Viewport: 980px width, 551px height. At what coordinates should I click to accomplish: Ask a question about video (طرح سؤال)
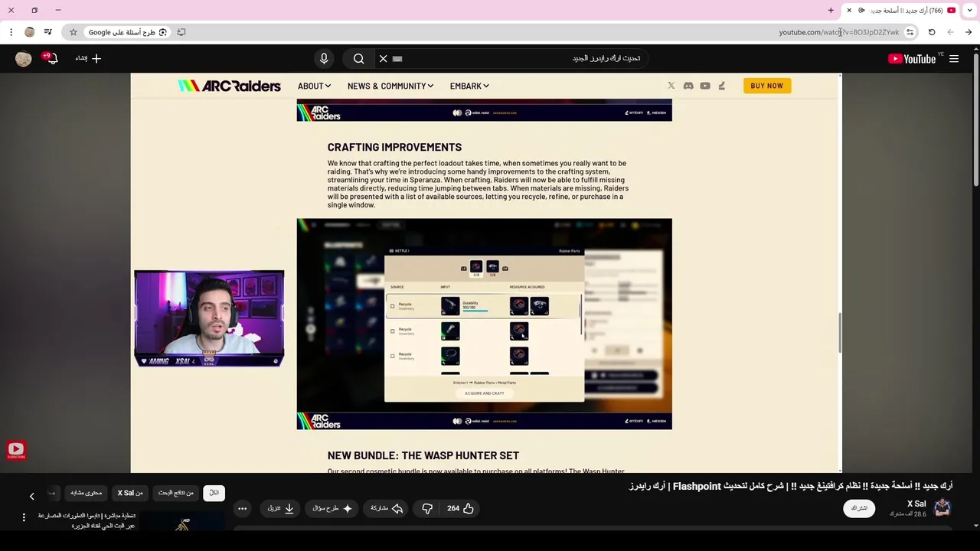332,508
